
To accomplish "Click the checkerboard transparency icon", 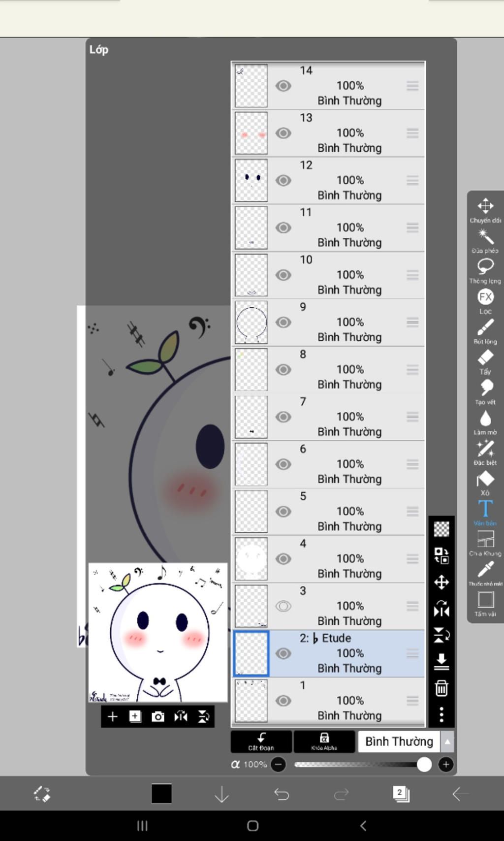I will coord(441,529).
